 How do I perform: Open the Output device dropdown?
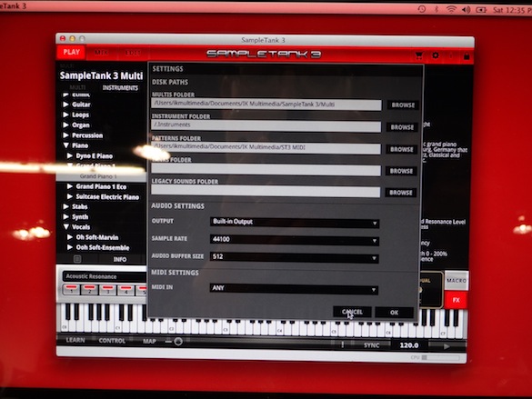tap(294, 223)
